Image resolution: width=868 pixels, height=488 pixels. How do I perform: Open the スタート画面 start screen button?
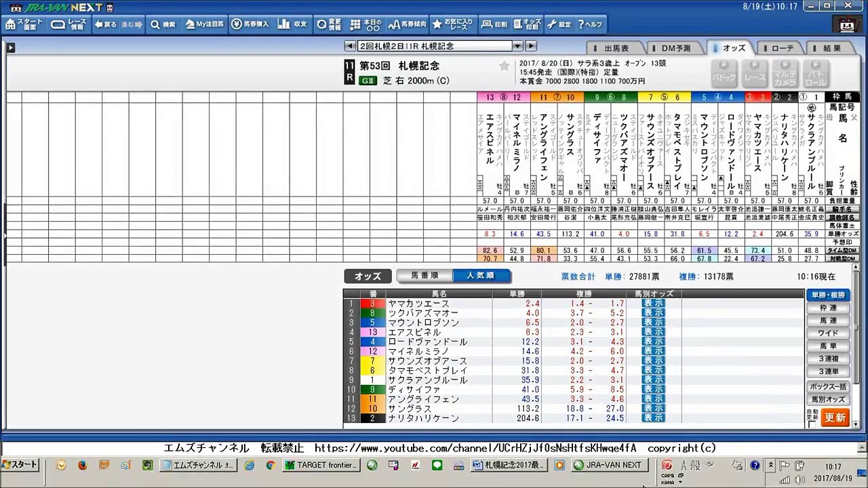pyautogui.click(x=24, y=24)
